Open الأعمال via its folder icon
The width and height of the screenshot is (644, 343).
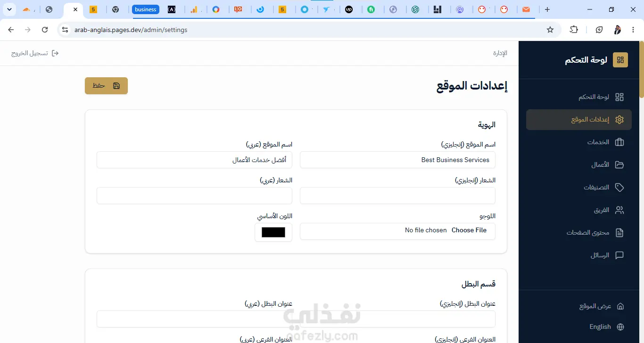tap(619, 165)
